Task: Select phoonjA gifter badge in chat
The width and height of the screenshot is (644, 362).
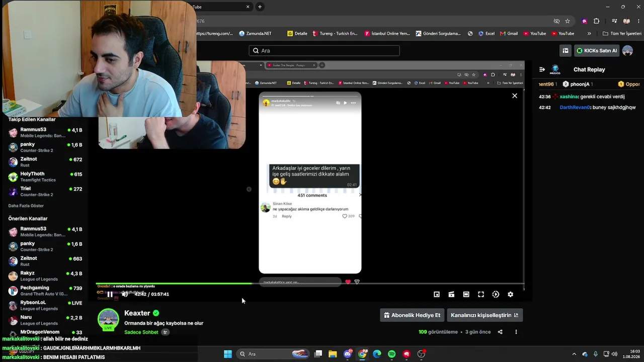Action: 566,84
